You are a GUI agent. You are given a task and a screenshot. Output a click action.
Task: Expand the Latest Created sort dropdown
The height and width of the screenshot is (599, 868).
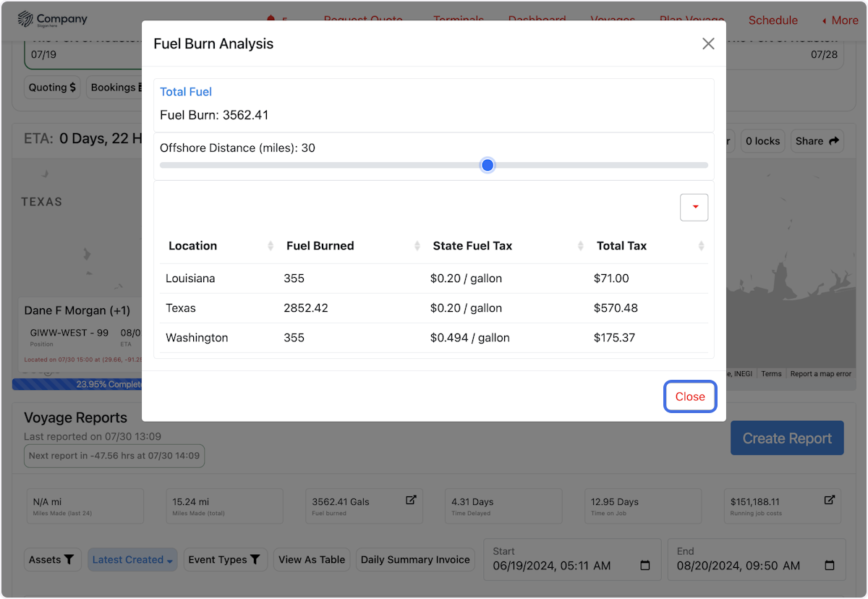point(132,559)
